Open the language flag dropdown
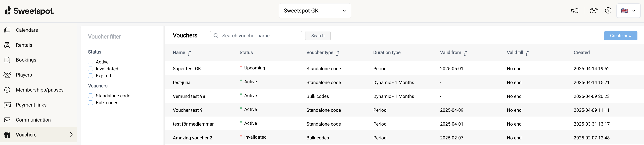 (x=628, y=11)
